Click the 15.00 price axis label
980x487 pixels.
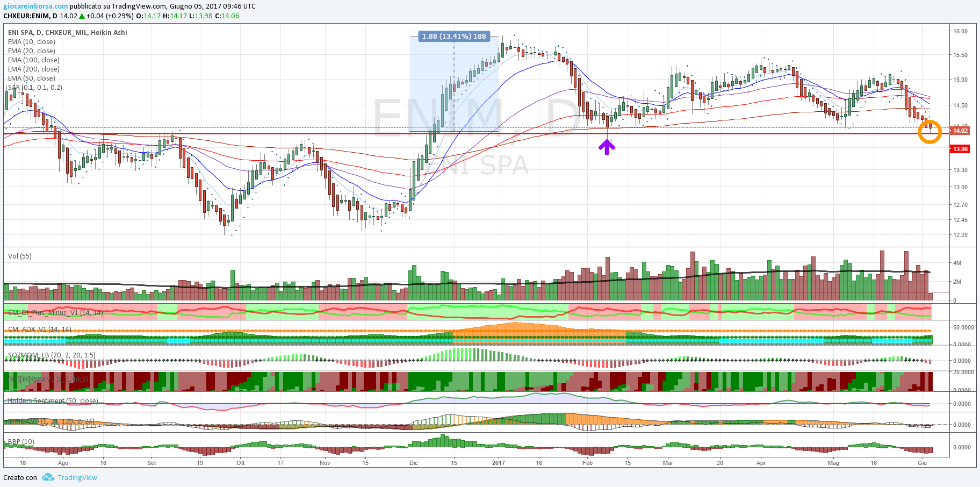960,80
